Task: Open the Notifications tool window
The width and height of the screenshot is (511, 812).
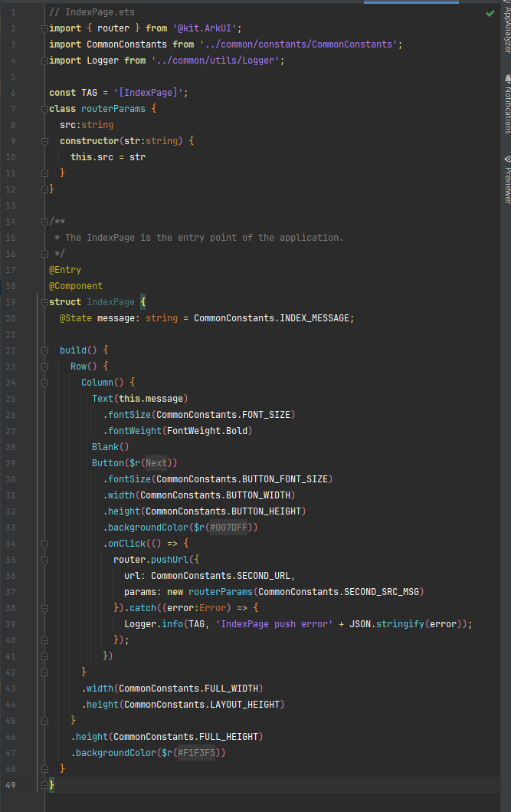Action: 507,104
